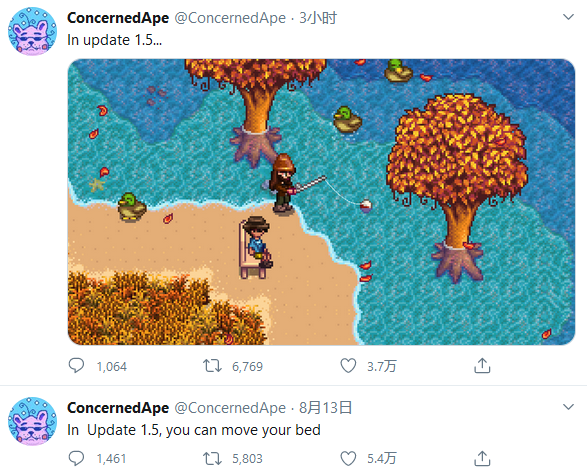View the 6,769 retweet count
The height and width of the screenshot is (473, 587).
(x=247, y=366)
